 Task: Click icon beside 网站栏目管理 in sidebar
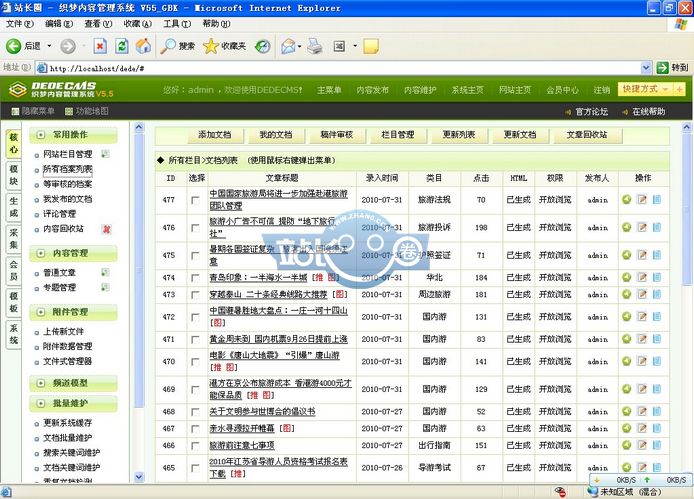click(105, 154)
